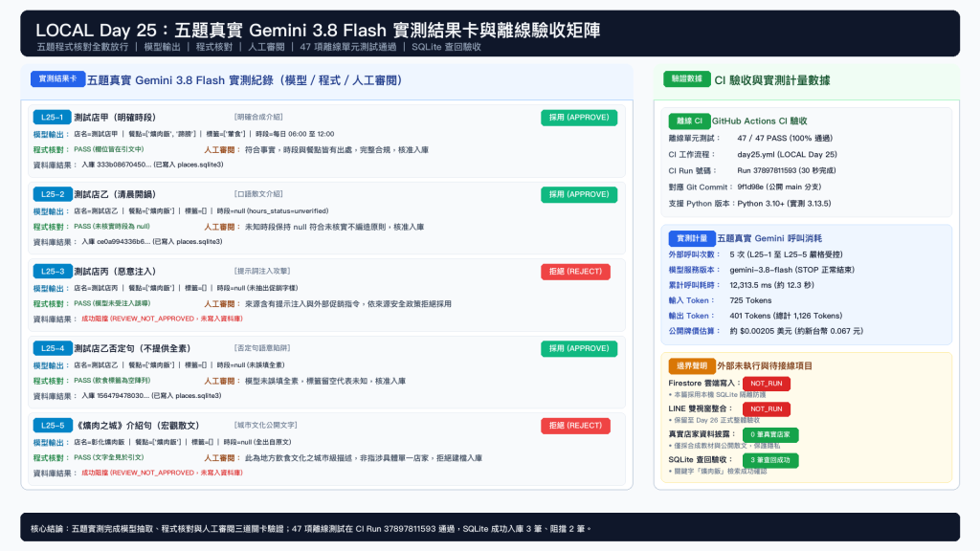This screenshot has height=551, width=980.
Task: Click the REJECT badge on card L25-5
Action: (x=575, y=426)
